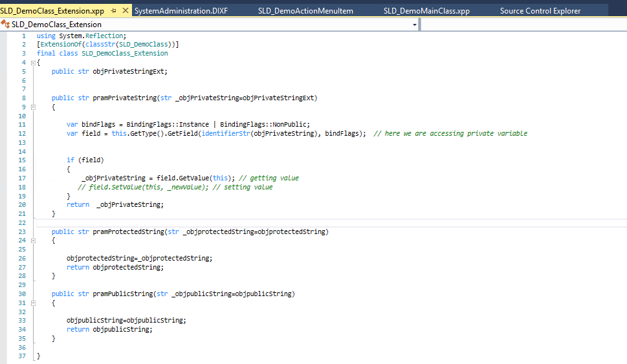This screenshot has height=364, width=627.
Task: Click 'objprotectedString=_objprotectedString;' on line 26
Action: [x=139, y=258]
